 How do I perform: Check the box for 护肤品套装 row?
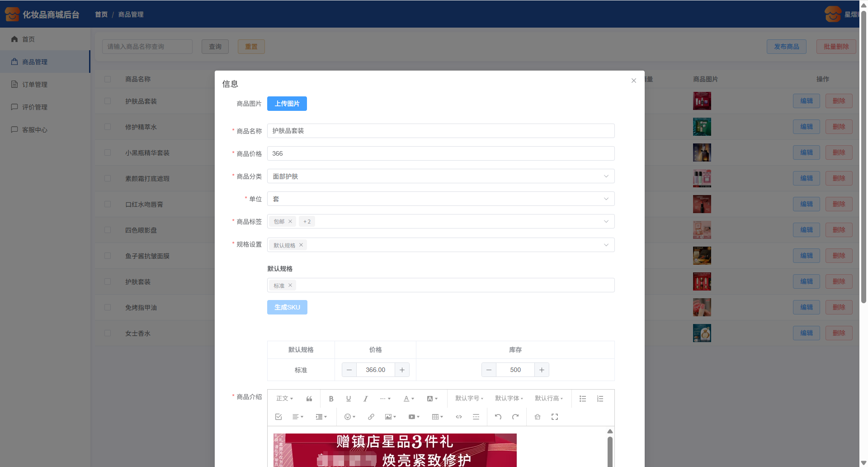(x=108, y=101)
